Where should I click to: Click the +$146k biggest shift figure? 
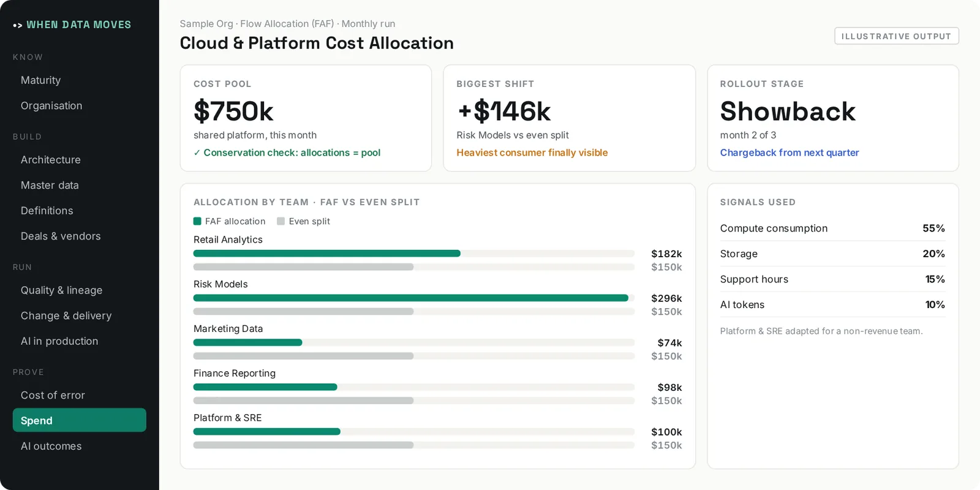pos(503,111)
